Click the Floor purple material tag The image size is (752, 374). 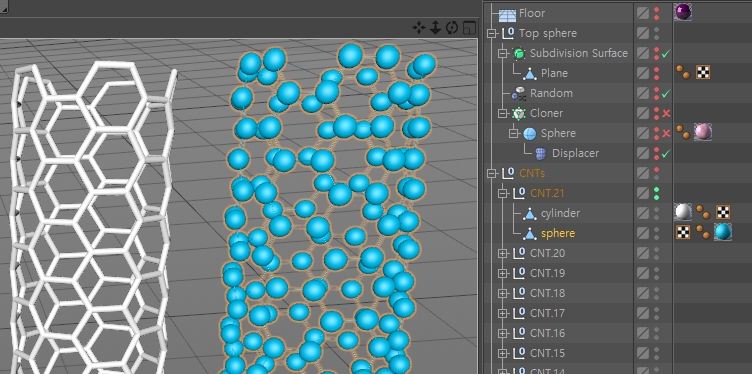683,12
